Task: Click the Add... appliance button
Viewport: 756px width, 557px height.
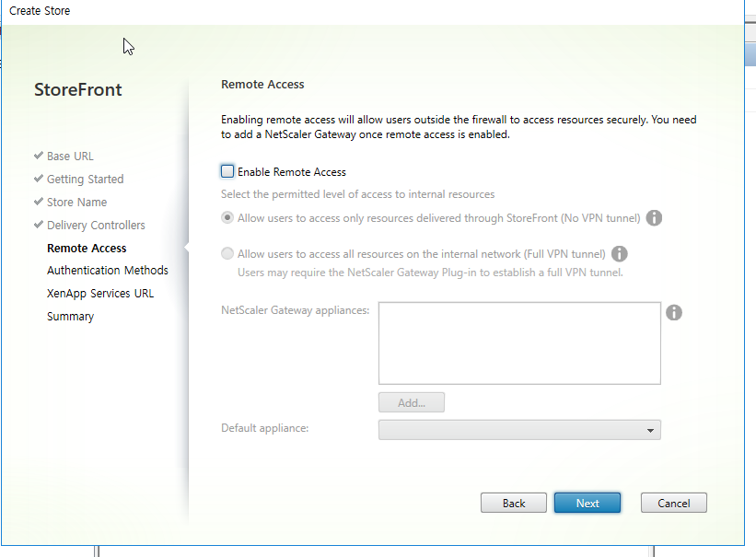Action: tap(412, 402)
